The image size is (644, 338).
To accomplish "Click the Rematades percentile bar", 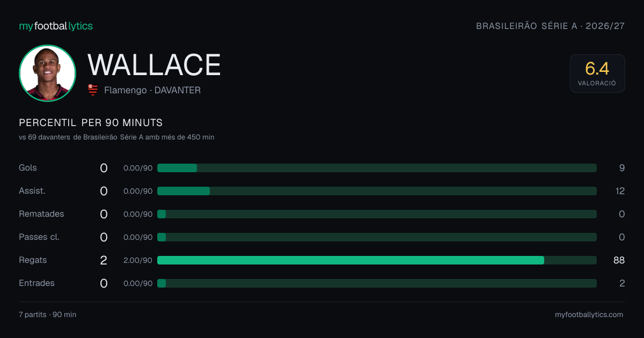I will point(377,214).
